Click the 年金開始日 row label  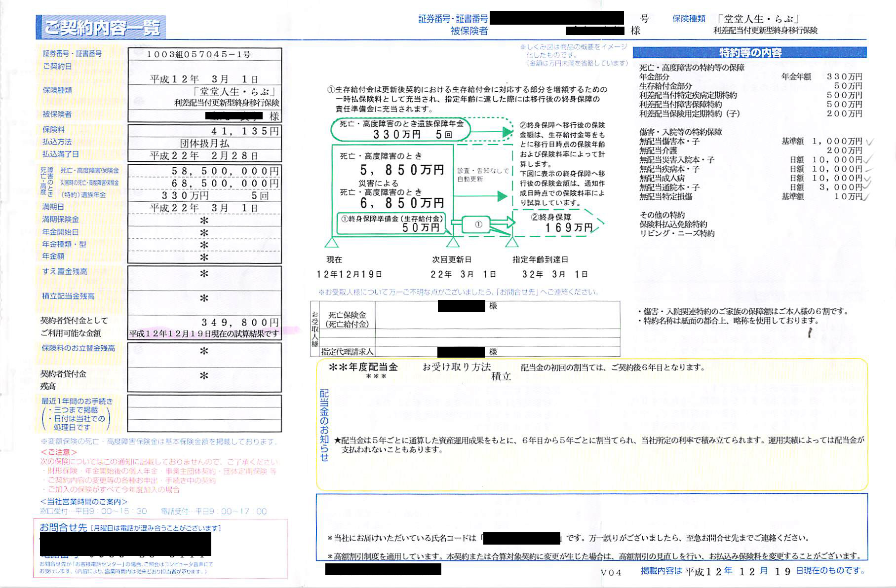coord(61,231)
